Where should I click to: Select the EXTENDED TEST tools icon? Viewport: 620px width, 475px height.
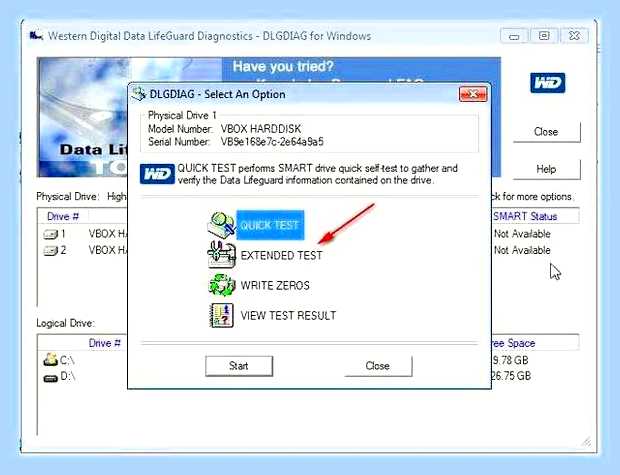tap(221, 255)
